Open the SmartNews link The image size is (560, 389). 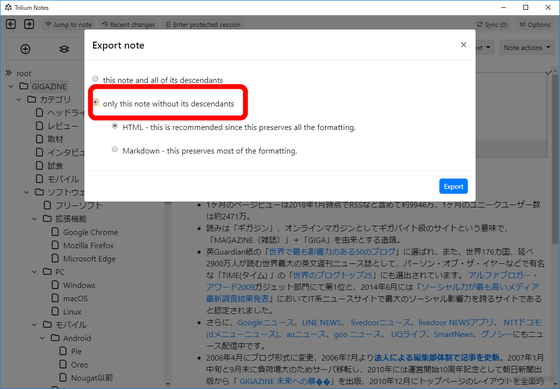click(454, 334)
